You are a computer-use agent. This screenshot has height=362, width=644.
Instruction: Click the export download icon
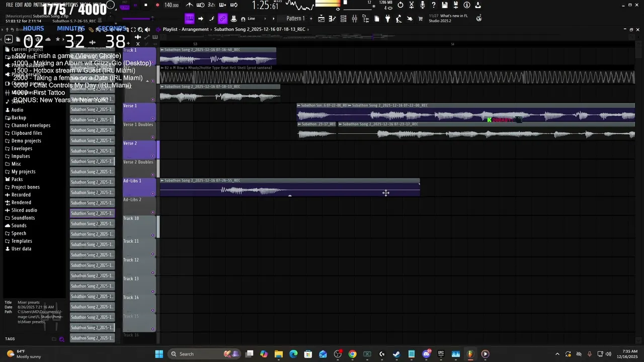coord(478,5)
